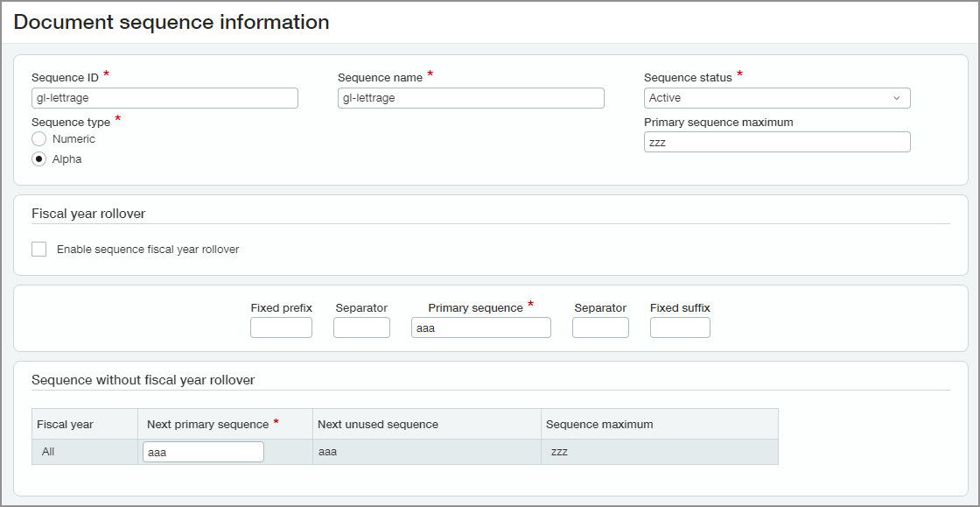Image resolution: width=980 pixels, height=507 pixels.
Task: Click the Fixed prefix input
Action: pyautogui.click(x=280, y=327)
